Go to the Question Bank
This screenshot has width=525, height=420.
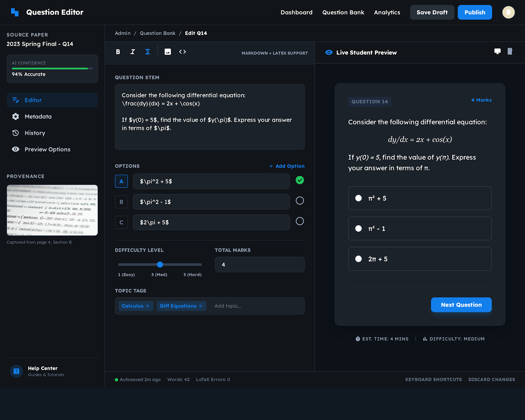(343, 12)
